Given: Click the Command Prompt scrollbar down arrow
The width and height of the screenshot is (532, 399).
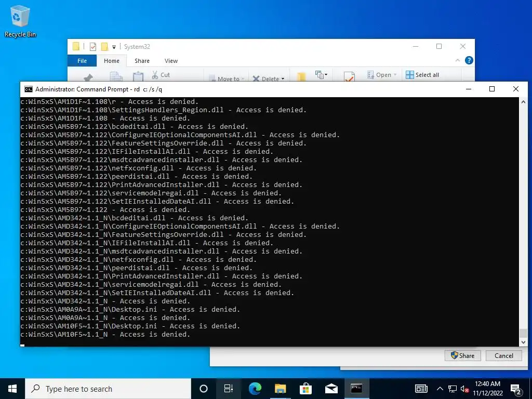Looking at the screenshot, I should (523, 342).
